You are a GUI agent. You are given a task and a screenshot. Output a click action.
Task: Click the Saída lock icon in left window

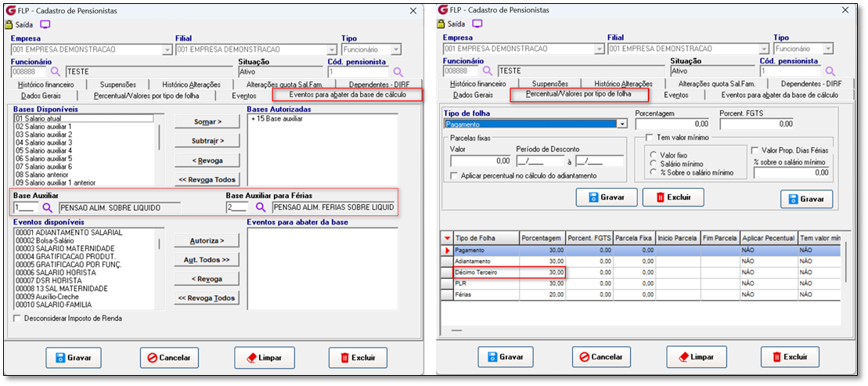pyautogui.click(x=9, y=24)
